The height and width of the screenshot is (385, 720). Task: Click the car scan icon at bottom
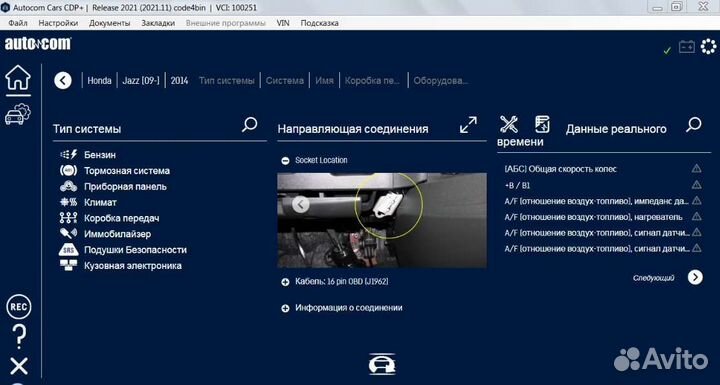(x=382, y=364)
